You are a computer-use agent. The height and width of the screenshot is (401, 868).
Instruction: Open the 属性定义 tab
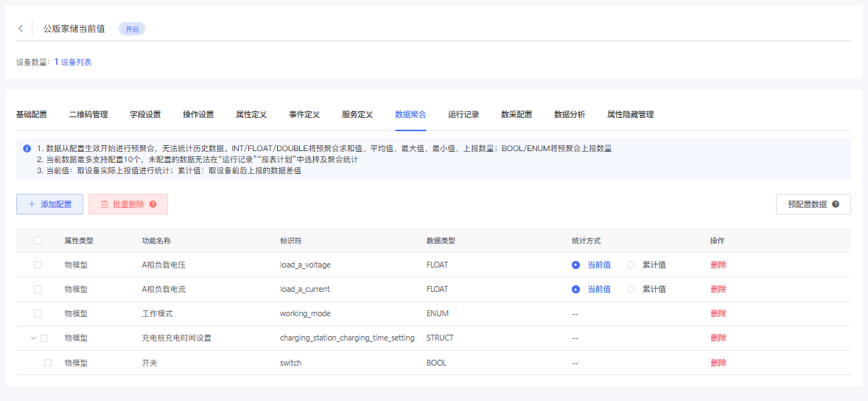tap(251, 114)
